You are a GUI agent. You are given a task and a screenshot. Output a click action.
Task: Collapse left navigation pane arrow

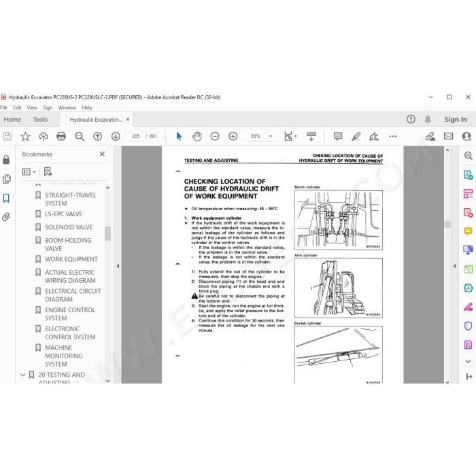tap(118, 266)
